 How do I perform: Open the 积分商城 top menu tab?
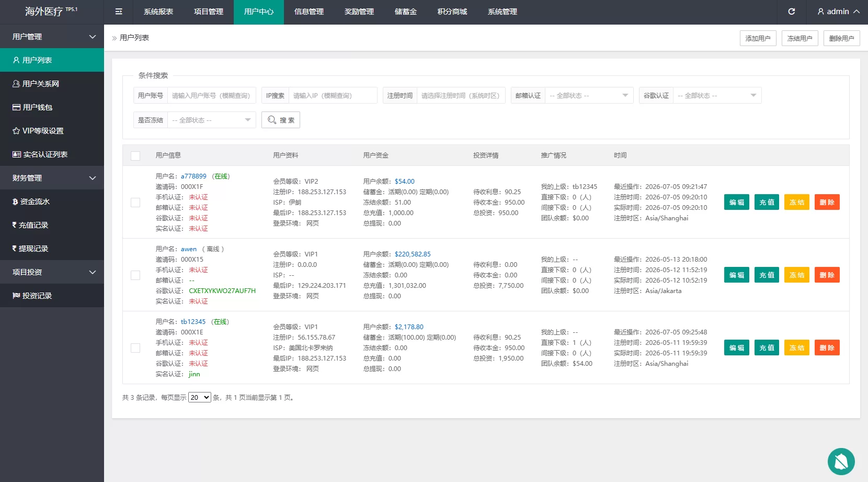(x=452, y=12)
